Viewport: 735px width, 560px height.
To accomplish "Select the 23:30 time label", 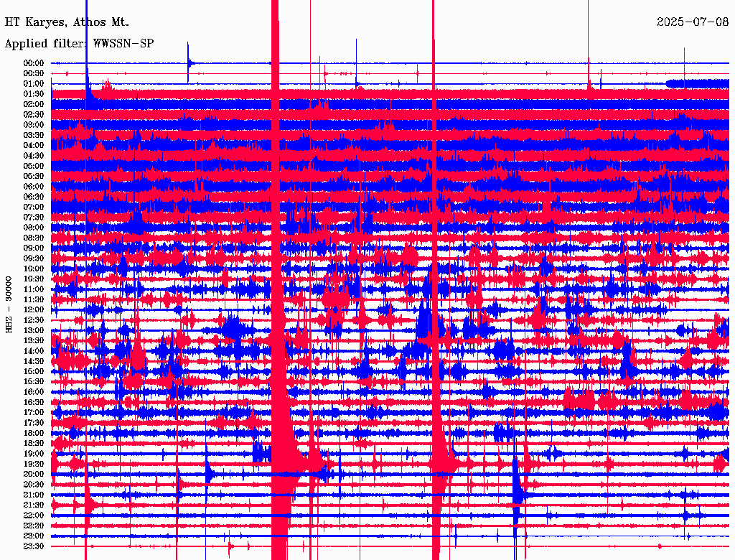I will click(x=34, y=546).
